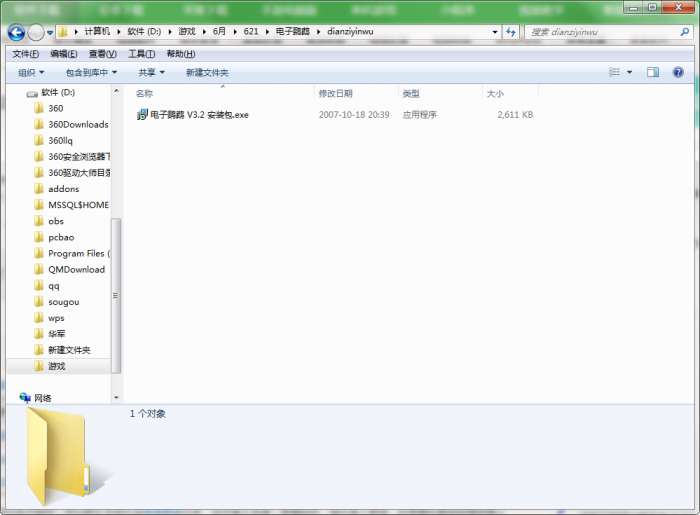Sort by the 类型 column header
This screenshot has height=515, width=700.
pos(411,93)
